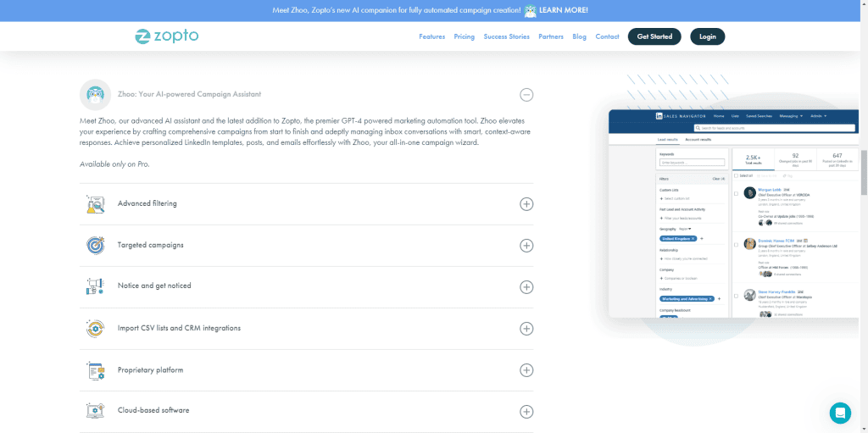Viewport: 868px width, 433px height.
Task: Click the leads and accounts search bar in preview
Action: (775, 128)
